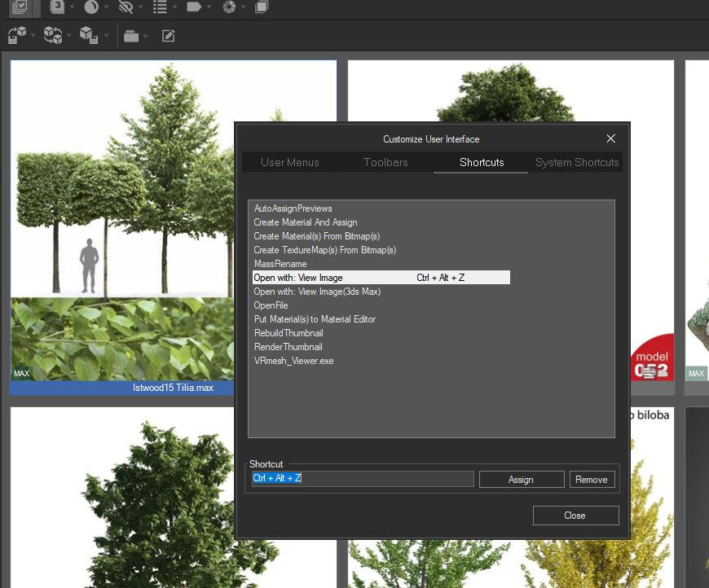Select VRmesh_Viewer.exe entry
The image size is (709, 588).
[294, 361]
